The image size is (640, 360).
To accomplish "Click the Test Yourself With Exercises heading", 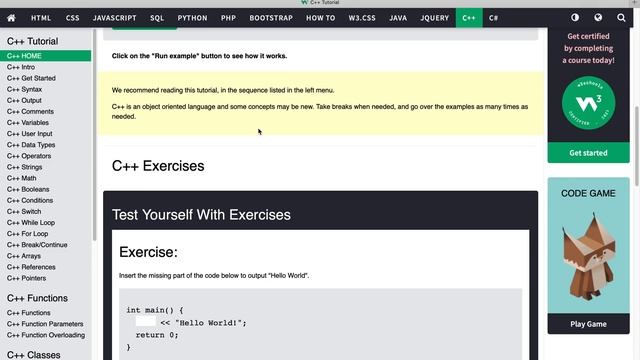I will pos(201,215).
